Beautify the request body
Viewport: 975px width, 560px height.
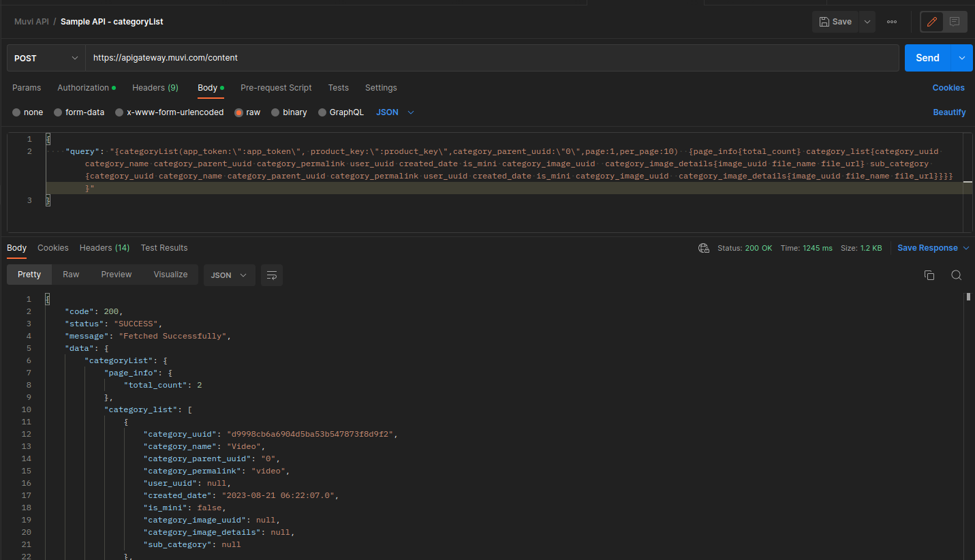tap(949, 112)
